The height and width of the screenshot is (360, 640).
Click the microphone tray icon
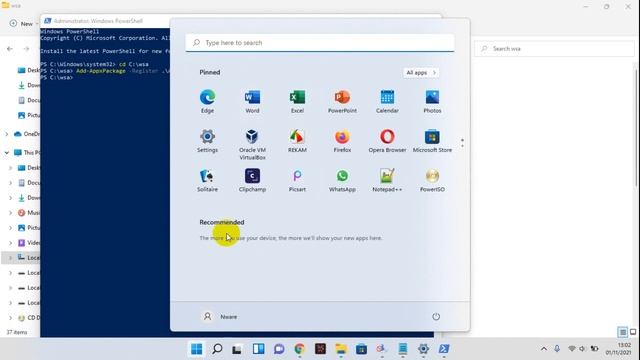tap(557, 349)
